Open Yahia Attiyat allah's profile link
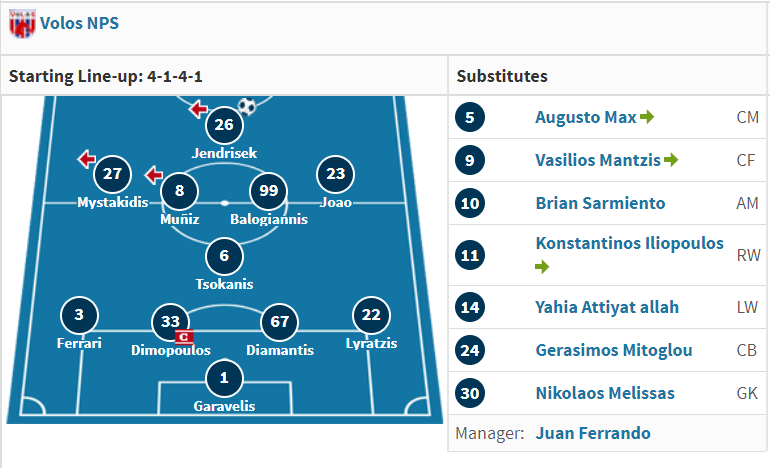 click(x=607, y=307)
